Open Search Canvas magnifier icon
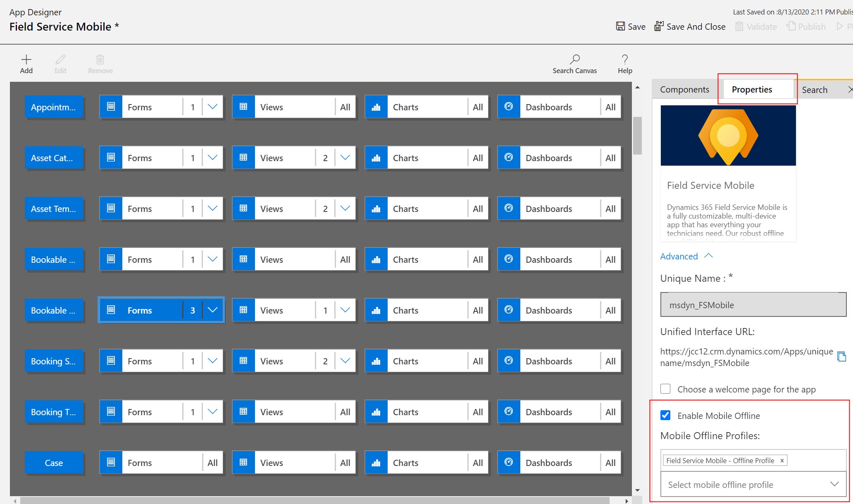This screenshot has height=504, width=853. click(574, 59)
